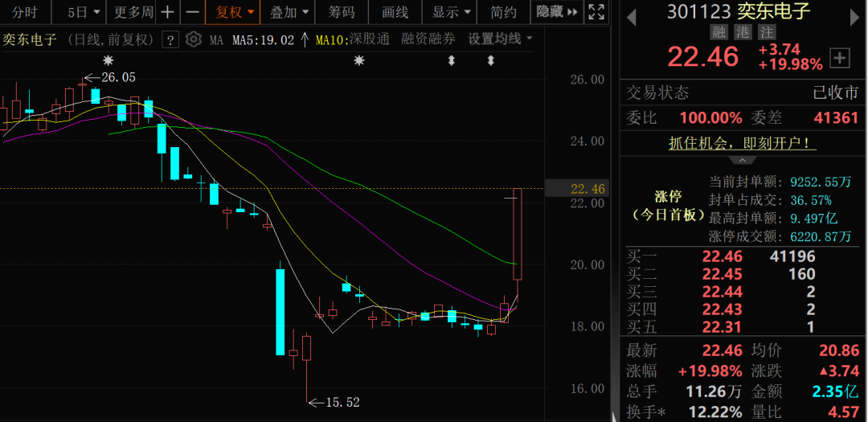Open the indicator help question mark
Viewport: 868px width, 422px height.
click(x=170, y=39)
